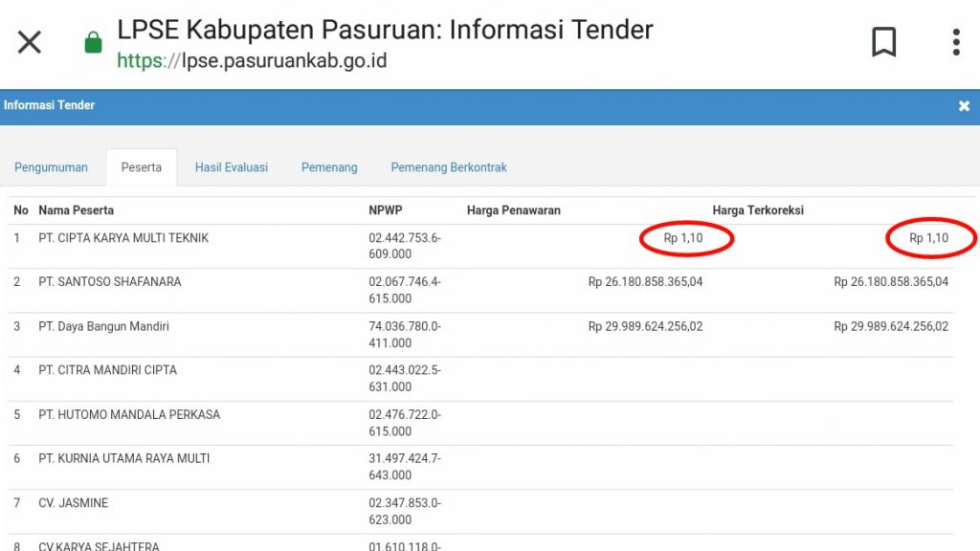
Task: Switch to the Pengumuman tab
Action: coord(52,167)
